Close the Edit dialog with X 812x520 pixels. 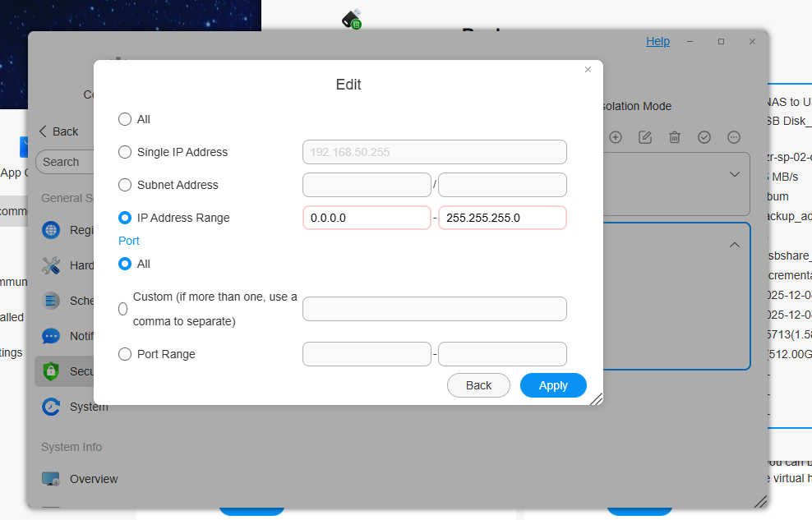588,69
